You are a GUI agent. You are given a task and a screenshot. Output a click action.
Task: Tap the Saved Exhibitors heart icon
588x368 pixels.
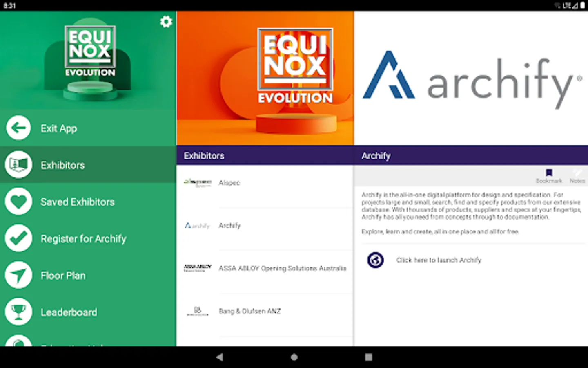coord(18,202)
